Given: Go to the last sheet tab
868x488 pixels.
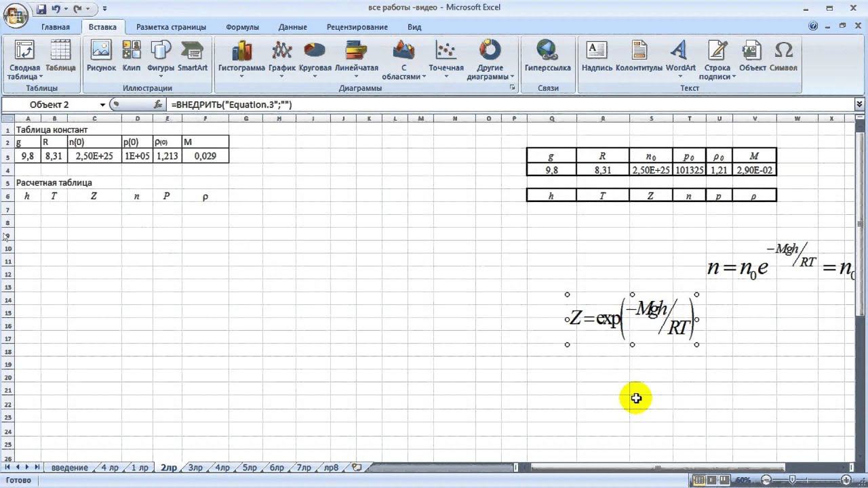Looking at the screenshot, I should pos(37,468).
